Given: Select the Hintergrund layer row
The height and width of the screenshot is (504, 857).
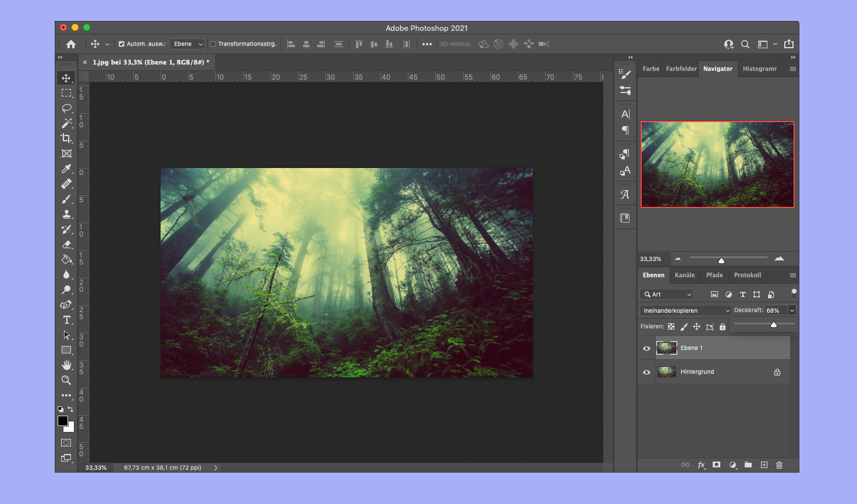Looking at the screenshot, I should [714, 372].
